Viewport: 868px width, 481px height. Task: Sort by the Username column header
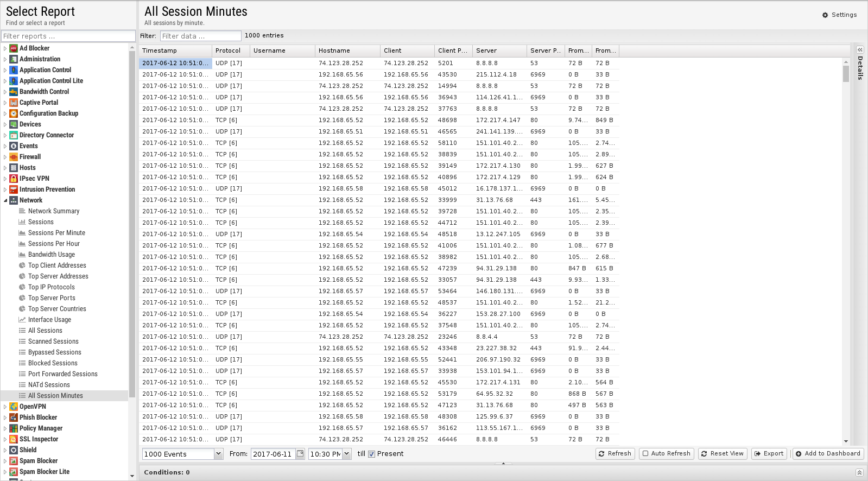(282, 50)
